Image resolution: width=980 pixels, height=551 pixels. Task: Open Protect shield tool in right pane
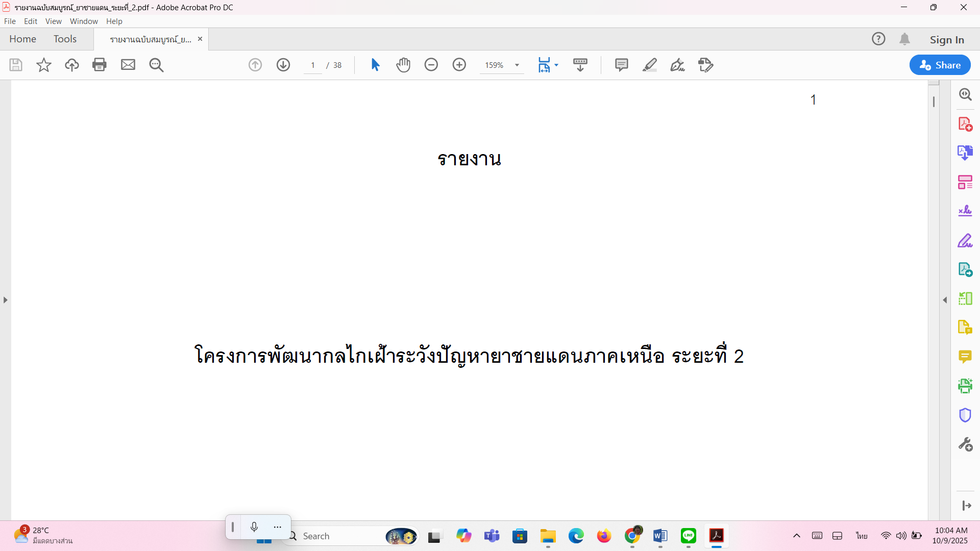(965, 415)
